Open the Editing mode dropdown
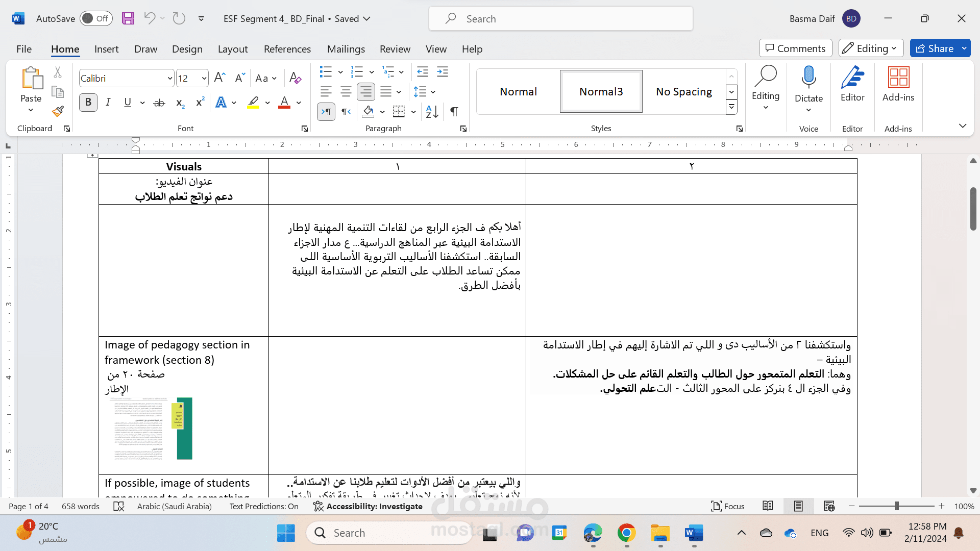 pos(871,48)
